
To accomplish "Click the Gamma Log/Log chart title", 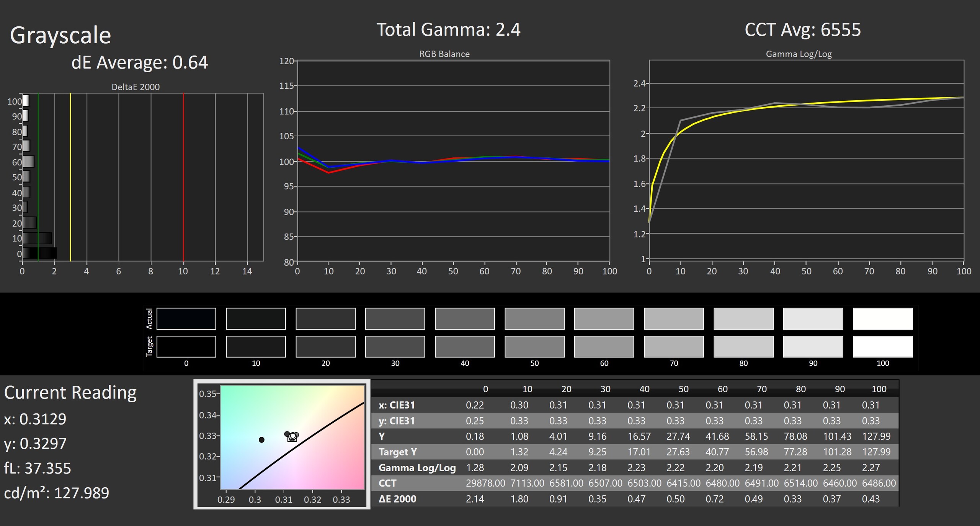I will (799, 54).
